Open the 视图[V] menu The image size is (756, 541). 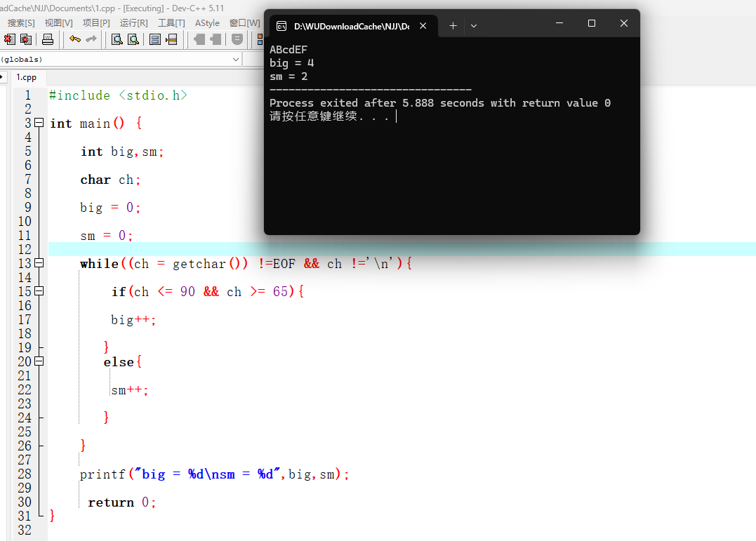pos(59,22)
